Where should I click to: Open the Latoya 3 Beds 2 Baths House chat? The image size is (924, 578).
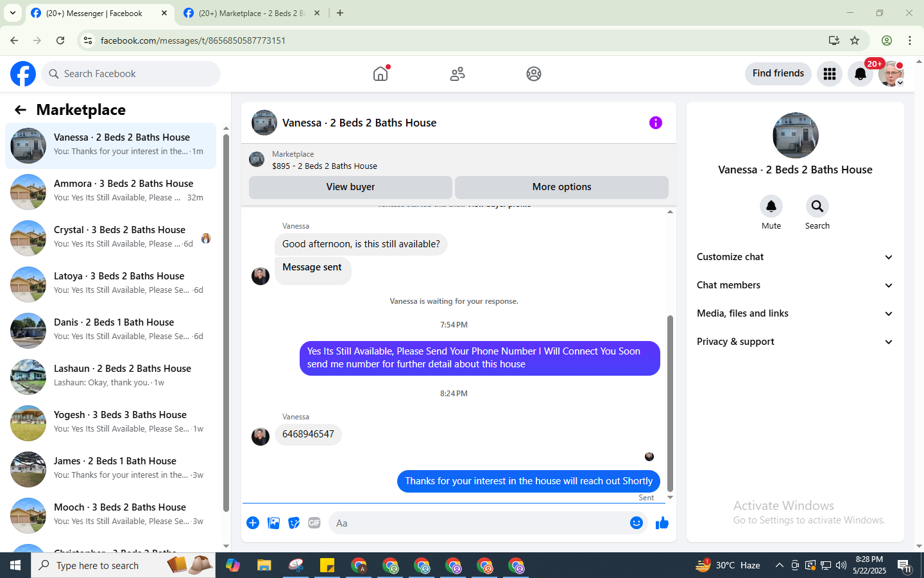click(x=110, y=285)
